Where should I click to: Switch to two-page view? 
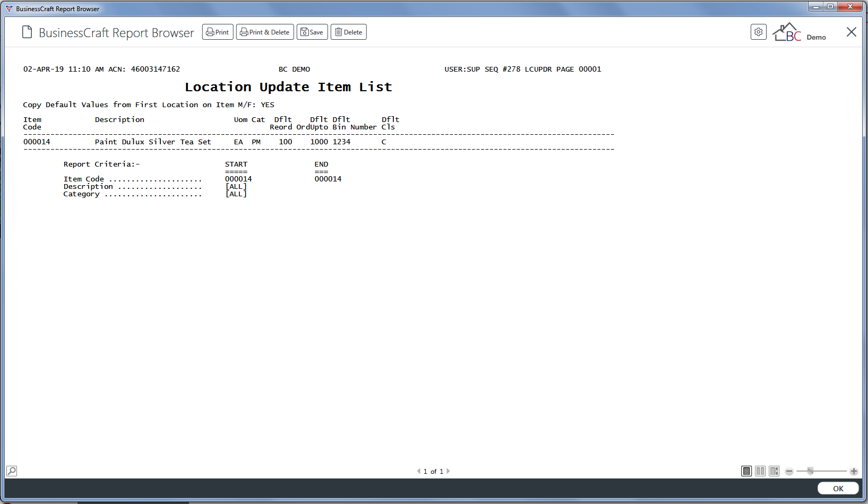click(x=760, y=471)
